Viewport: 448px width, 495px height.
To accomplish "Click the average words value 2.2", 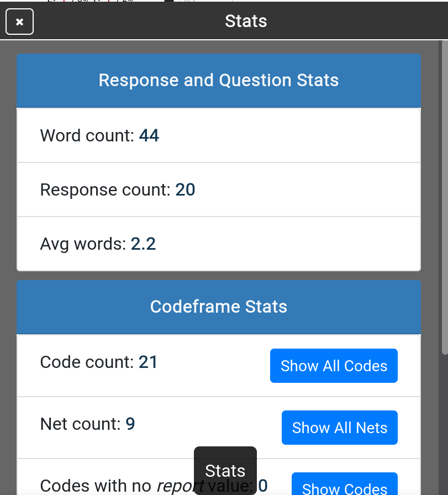I will click(143, 244).
